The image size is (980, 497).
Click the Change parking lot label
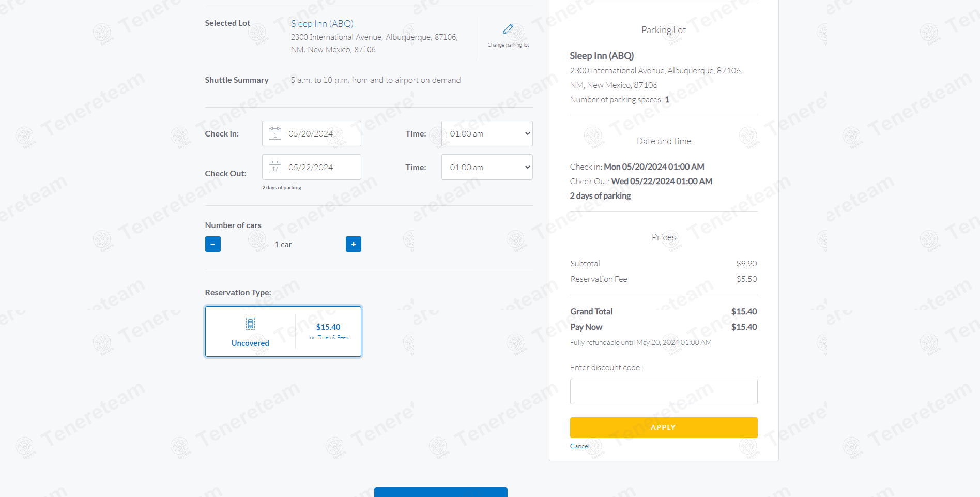[508, 45]
